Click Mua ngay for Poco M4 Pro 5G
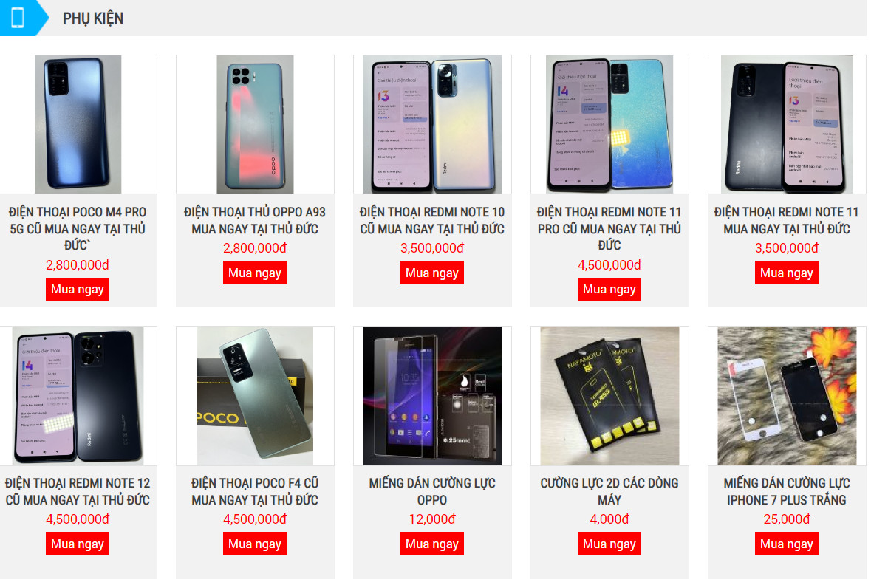The height and width of the screenshot is (588, 871). [78, 290]
